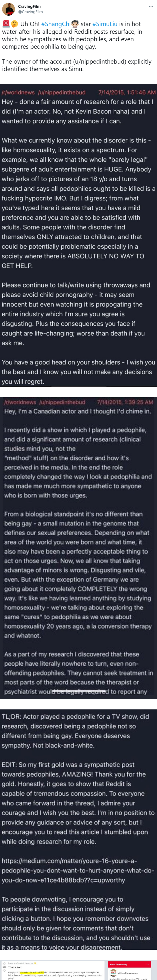
Task: Click the 7/14/2015, 1:51:46 AM timestamp
Action: (x=127, y=92)
